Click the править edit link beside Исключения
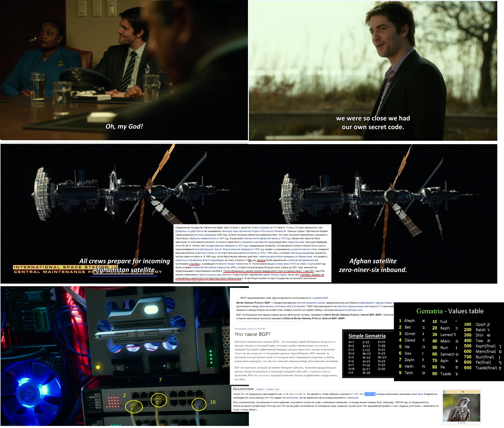This screenshot has height=428, width=504. [x=261, y=389]
